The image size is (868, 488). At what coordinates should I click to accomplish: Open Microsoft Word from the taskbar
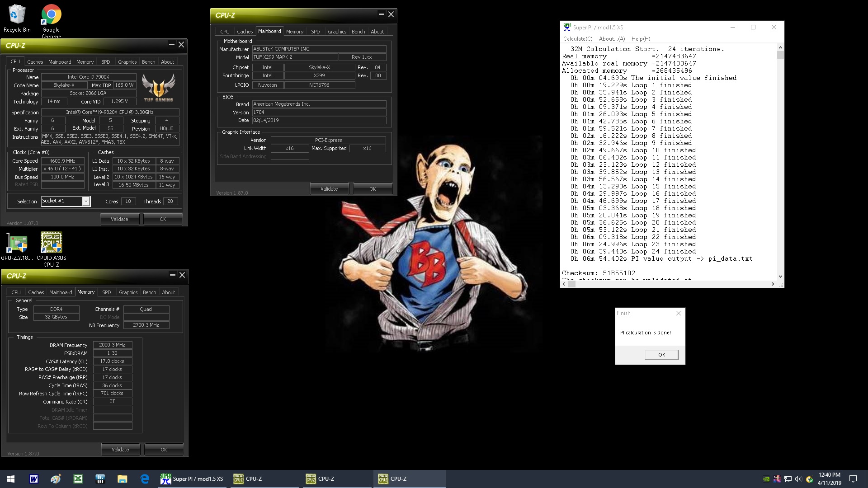pyautogui.click(x=34, y=479)
